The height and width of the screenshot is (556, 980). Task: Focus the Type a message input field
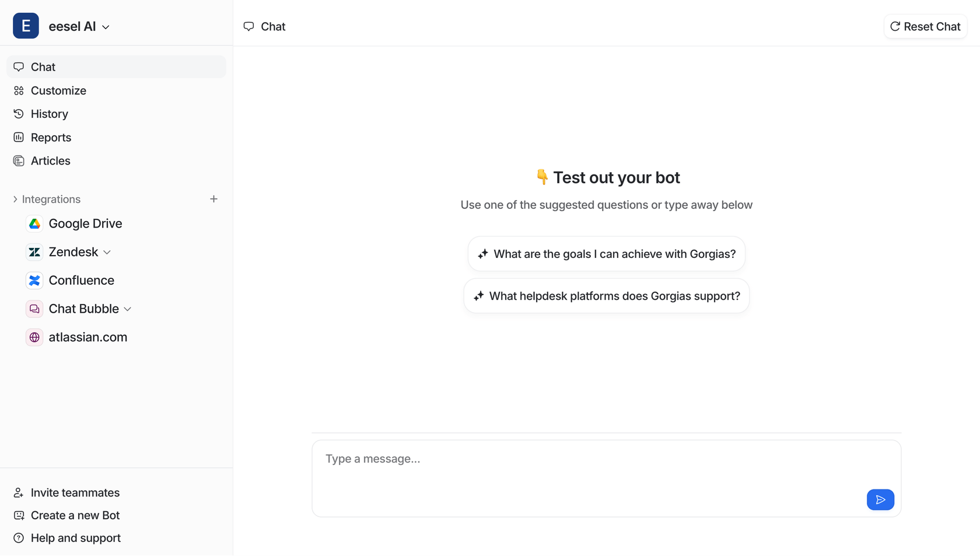pyautogui.click(x=583, y=467)
